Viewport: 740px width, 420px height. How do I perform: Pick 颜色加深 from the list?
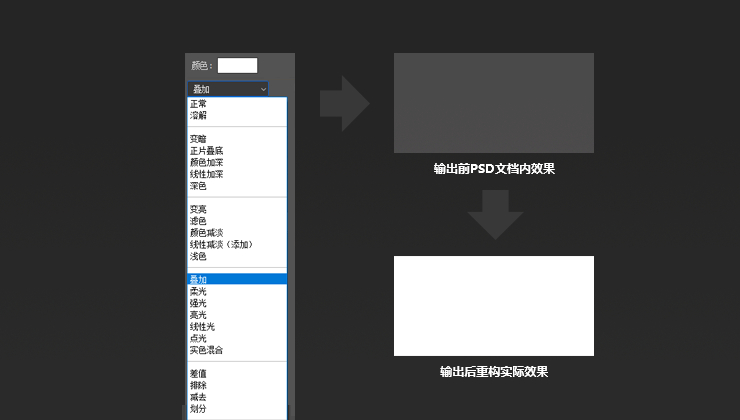pos(206,162)
